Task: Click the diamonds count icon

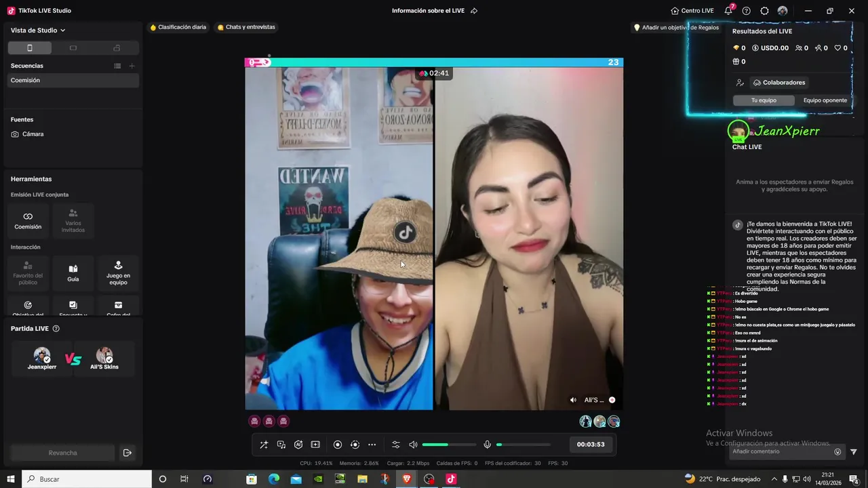Action: [x=736, y=48]
